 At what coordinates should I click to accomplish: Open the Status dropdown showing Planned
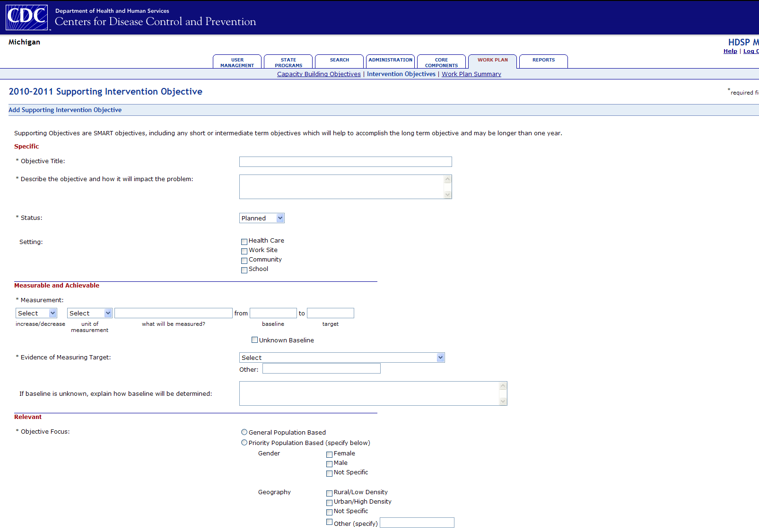click(x=262, y=218)
